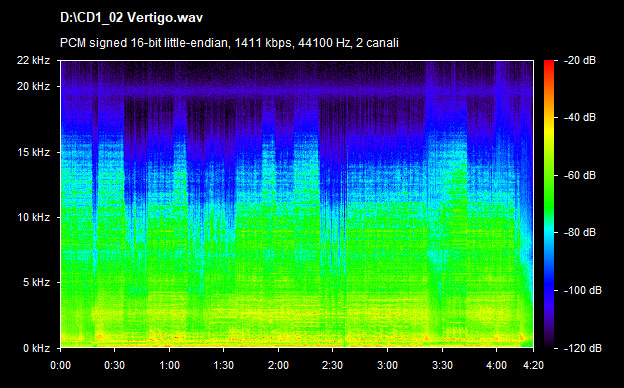Click inside the spectrogram plot area
Viewport: 624px width, 388px height.
click(x=297, y=204)
